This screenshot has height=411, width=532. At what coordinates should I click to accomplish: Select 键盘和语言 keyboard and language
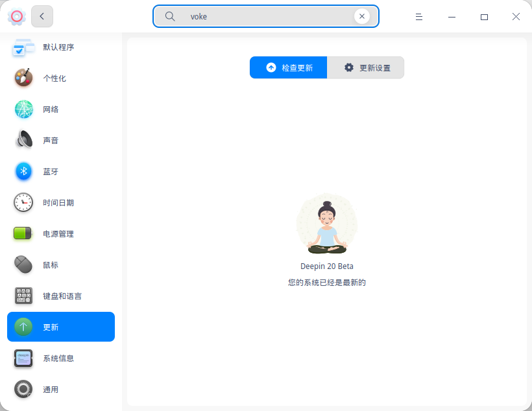tap(61, 296)
